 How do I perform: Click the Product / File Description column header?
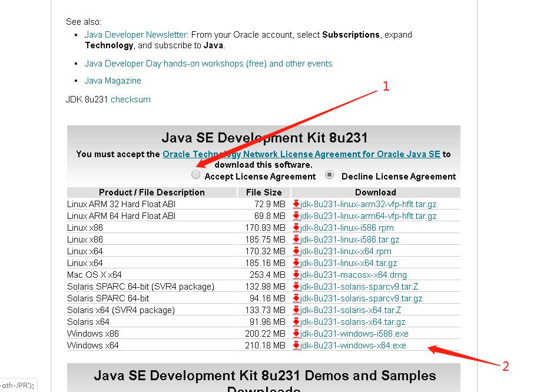click(x=152, y=192)
